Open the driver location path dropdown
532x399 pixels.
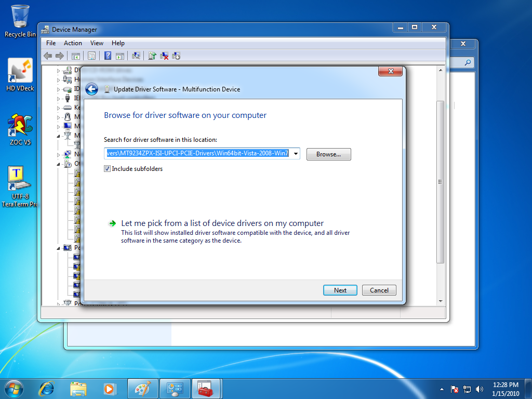click(x=296, y=154)
